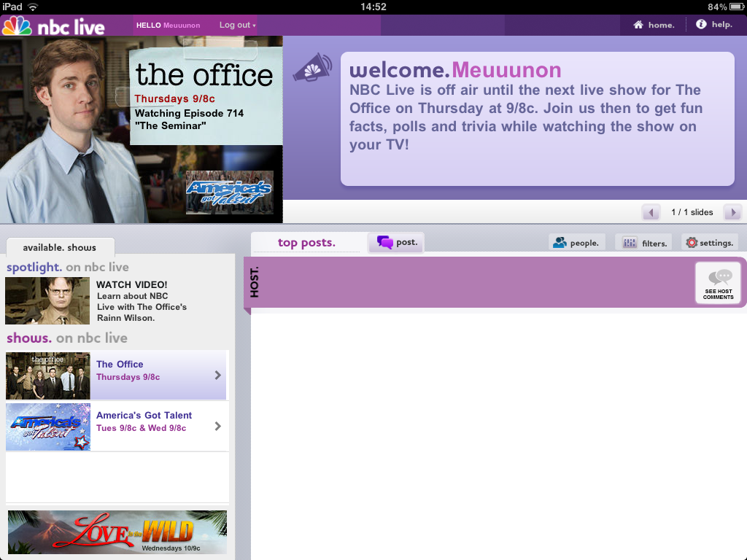Screen dimensions: 747x560
Task: Expand America's Got Talent chevron arrow
Action: click(217, 426)
